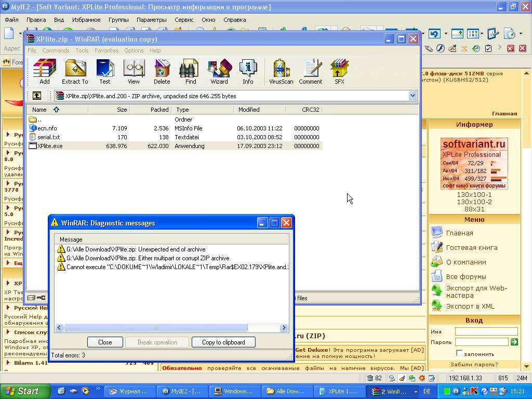Sort files by Name column
The width and height of the screenshot is (532, 399).
(57, 110)
